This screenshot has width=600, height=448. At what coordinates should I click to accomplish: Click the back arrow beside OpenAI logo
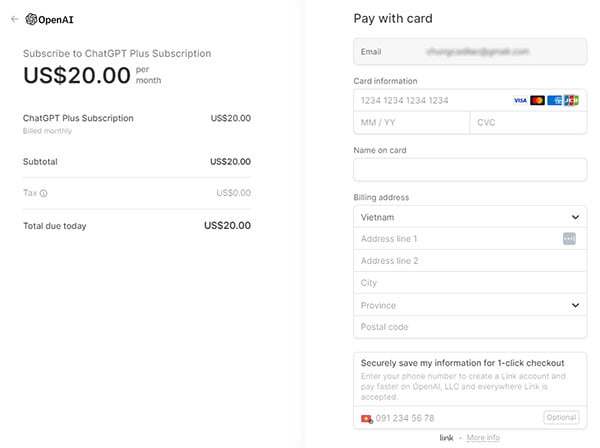click(15, 19)
